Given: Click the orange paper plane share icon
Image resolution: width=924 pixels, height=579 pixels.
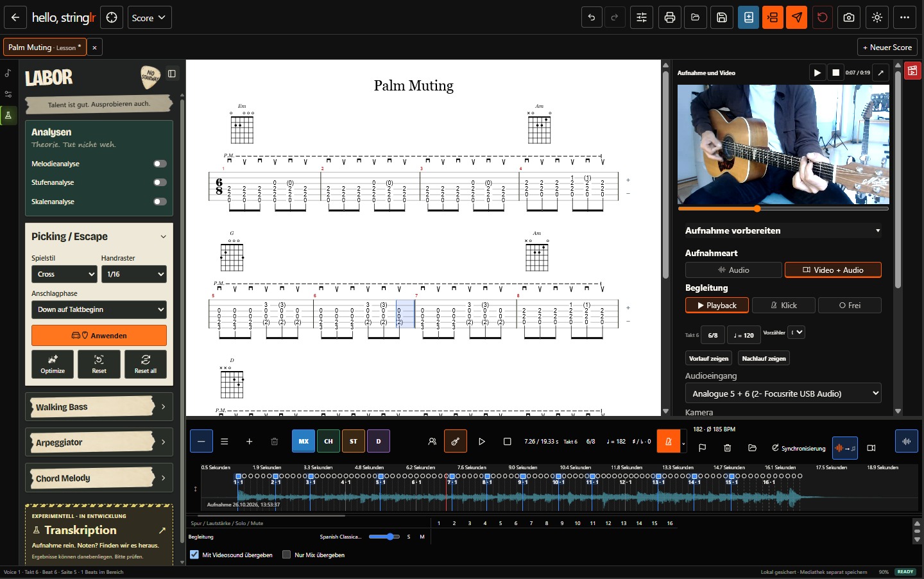Looking at the screenshot, I should coord(796,17).
